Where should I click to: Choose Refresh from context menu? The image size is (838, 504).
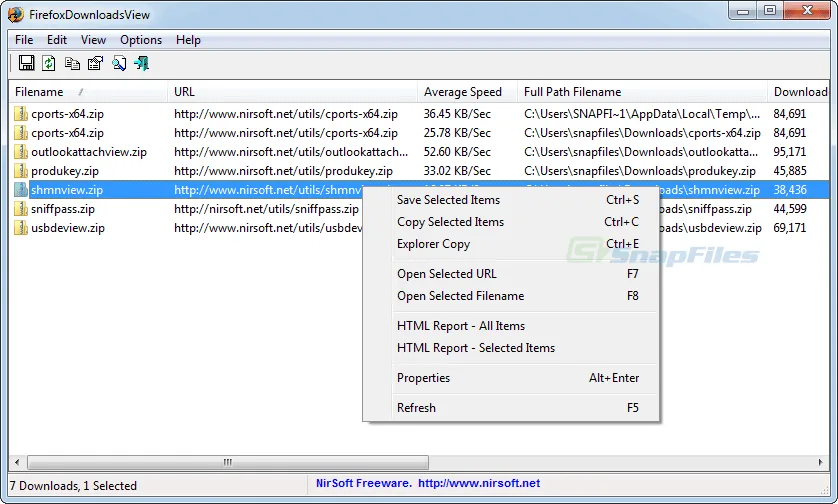point(510,408)
